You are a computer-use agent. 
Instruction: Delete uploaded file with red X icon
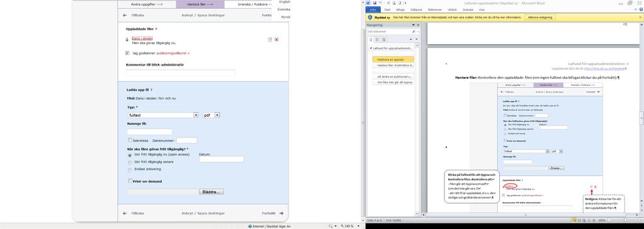click(x=276, y=40)
